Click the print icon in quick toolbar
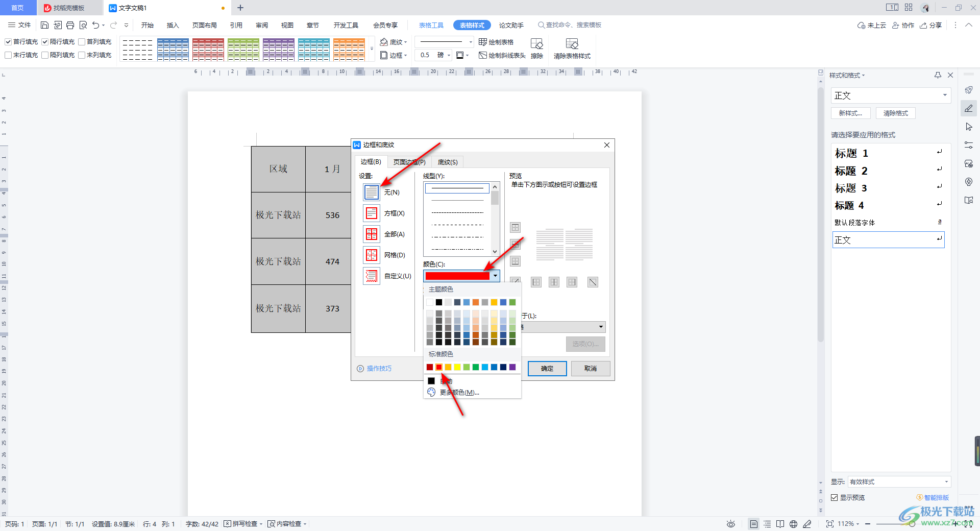Viewport: 980px width, 531px height. pos(70,25)
